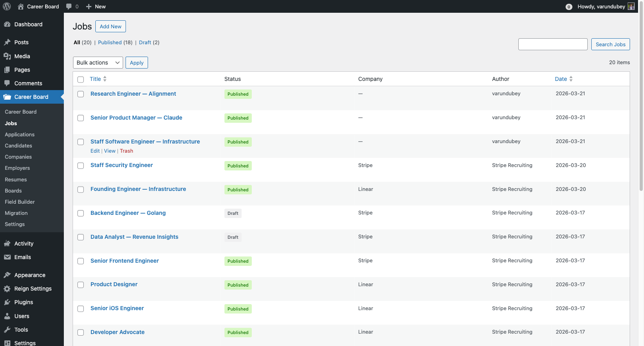Open the Boards submenu item
644x346 pixels.
13,191
